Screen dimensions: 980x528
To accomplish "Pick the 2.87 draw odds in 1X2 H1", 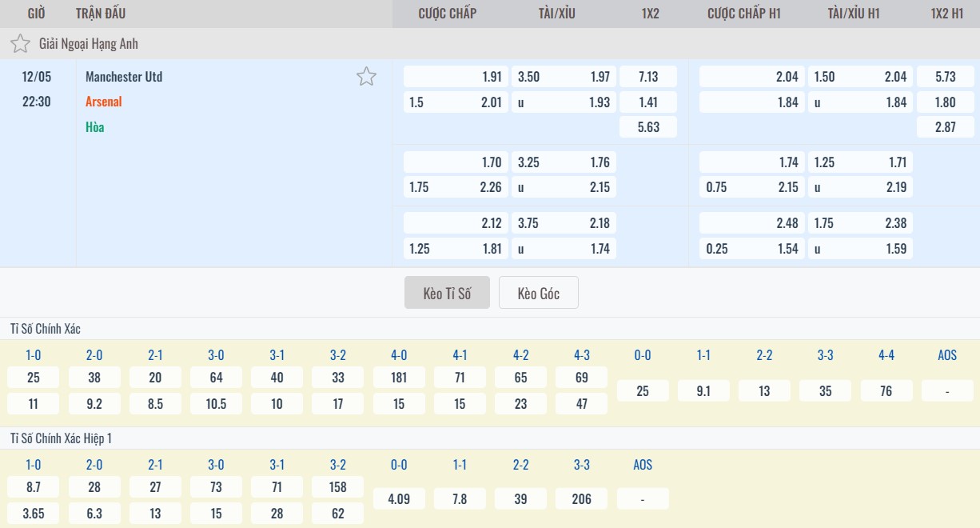I will pyautogui.click(x=945, y=127).
